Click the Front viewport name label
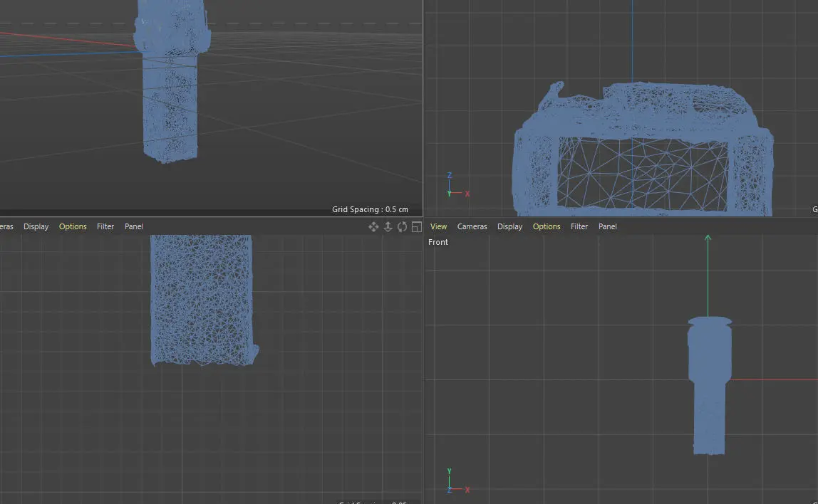818x504 pixels. click(x=438, y=242)
